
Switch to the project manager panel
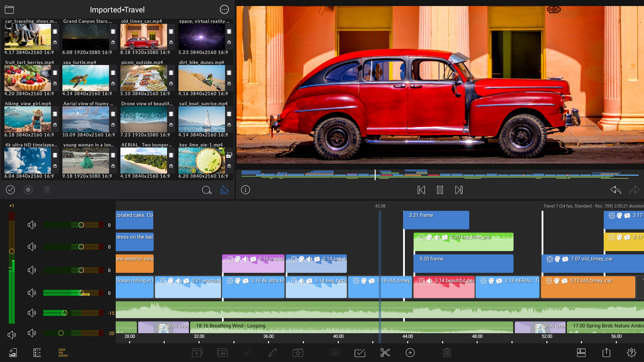[37, 353]
